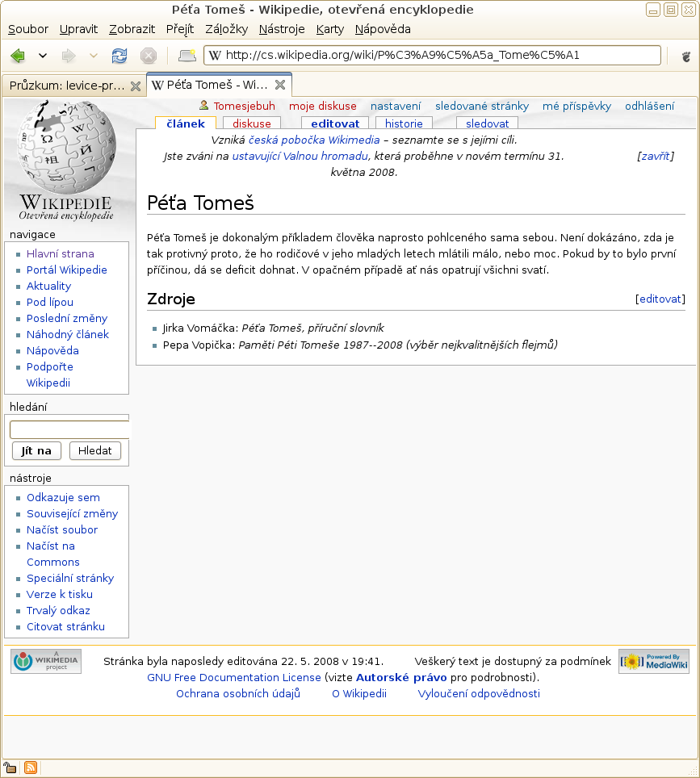Click the 'Jít na' search button
This screenshot has height=778, width=700.
point(36,450)
